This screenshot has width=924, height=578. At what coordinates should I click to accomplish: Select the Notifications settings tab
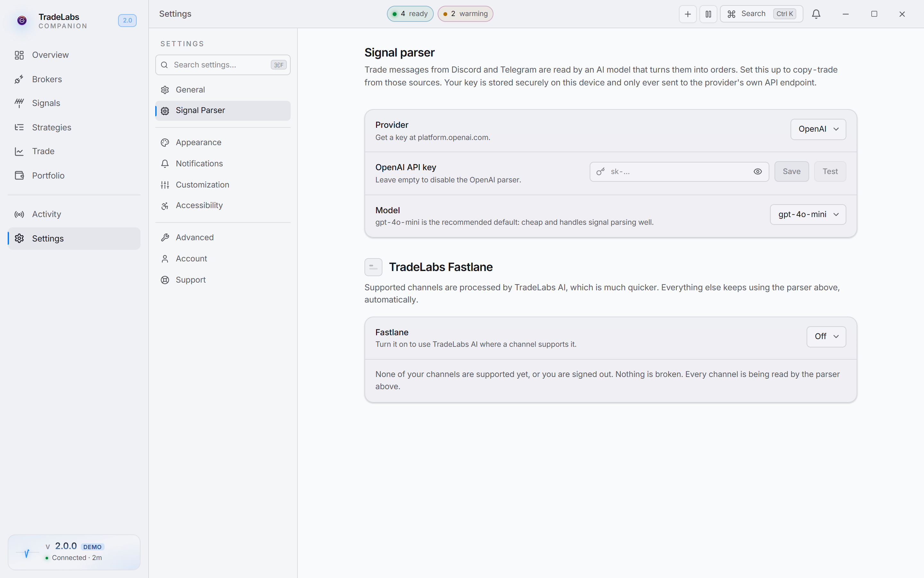point(223,164)
